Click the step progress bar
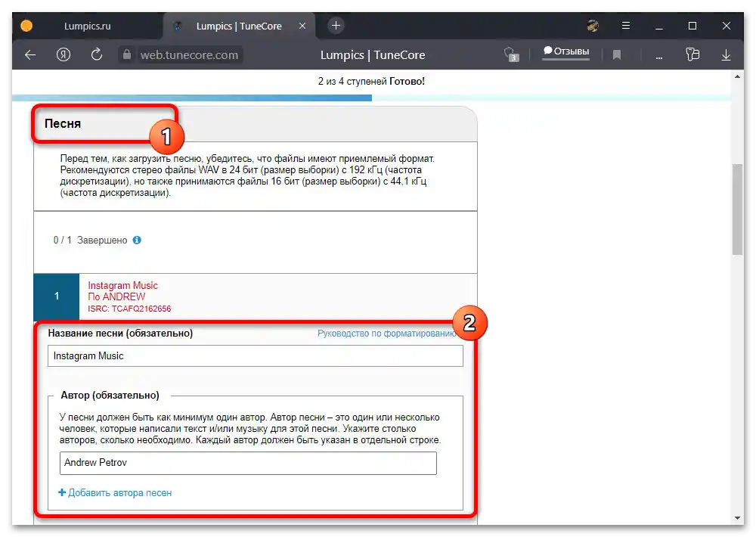The image size is (756, 537). 371,98
